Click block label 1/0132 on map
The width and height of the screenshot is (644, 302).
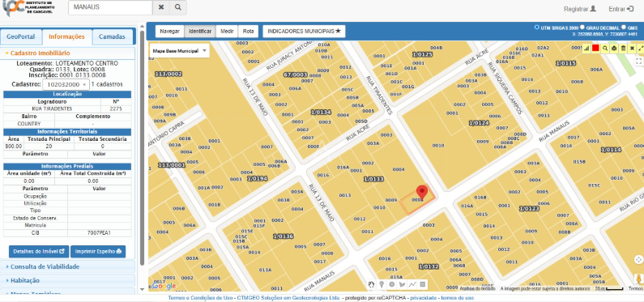tap(429, 266)
